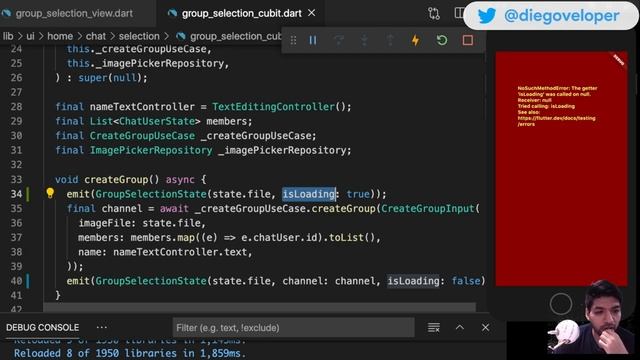This screenshot has width=640, height=360.
Task: Click CreateGroupInput on line 35
Action: pos(427,209)
